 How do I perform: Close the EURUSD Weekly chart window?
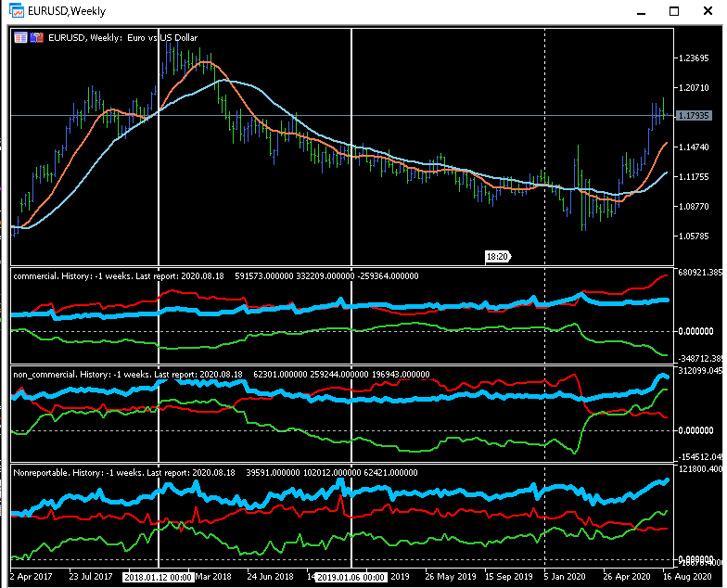pos(708,11)
